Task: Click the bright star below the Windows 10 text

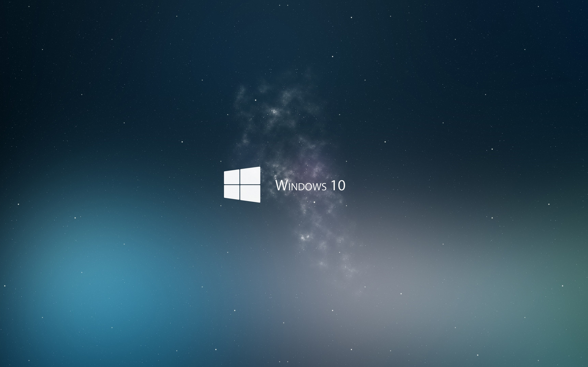Action: tap(314, 202)
